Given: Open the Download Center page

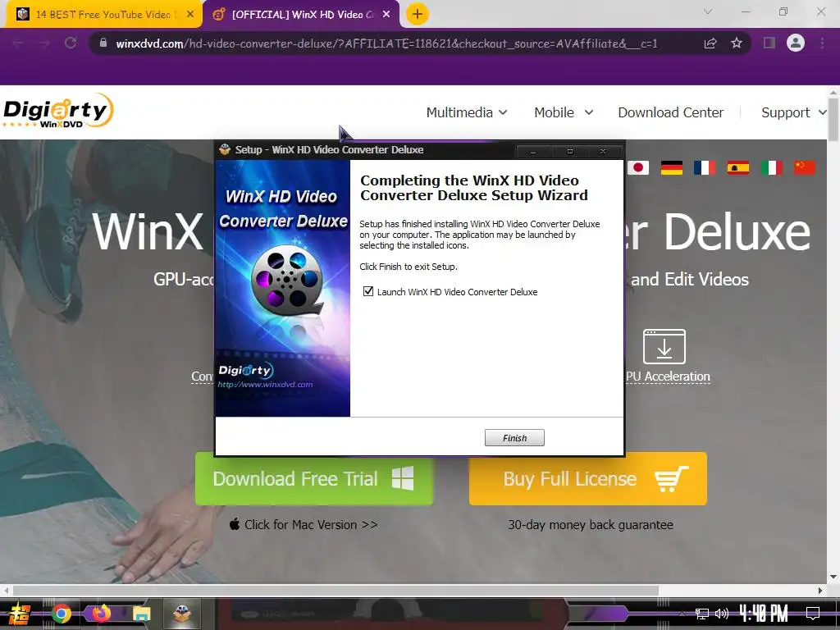Looking at the screenshot, I should pos(671,112).
